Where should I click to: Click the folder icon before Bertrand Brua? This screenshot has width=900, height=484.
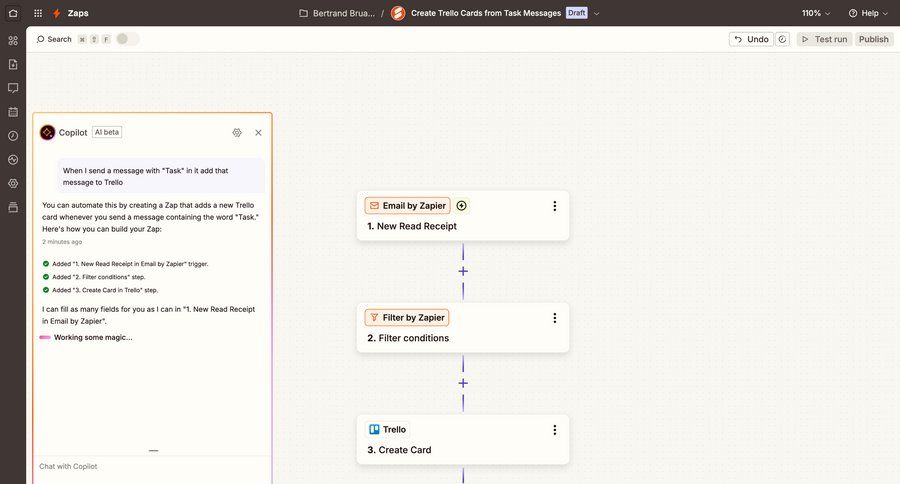coord(304,13)
